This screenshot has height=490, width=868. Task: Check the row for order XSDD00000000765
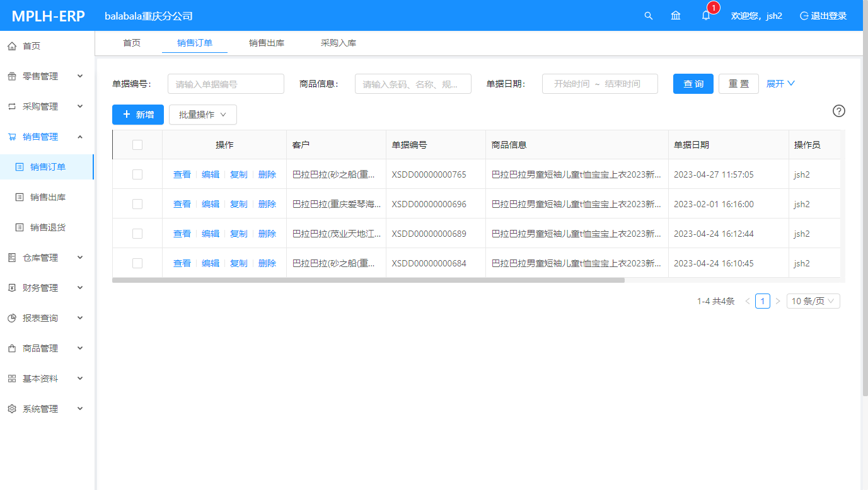(137, 174)
